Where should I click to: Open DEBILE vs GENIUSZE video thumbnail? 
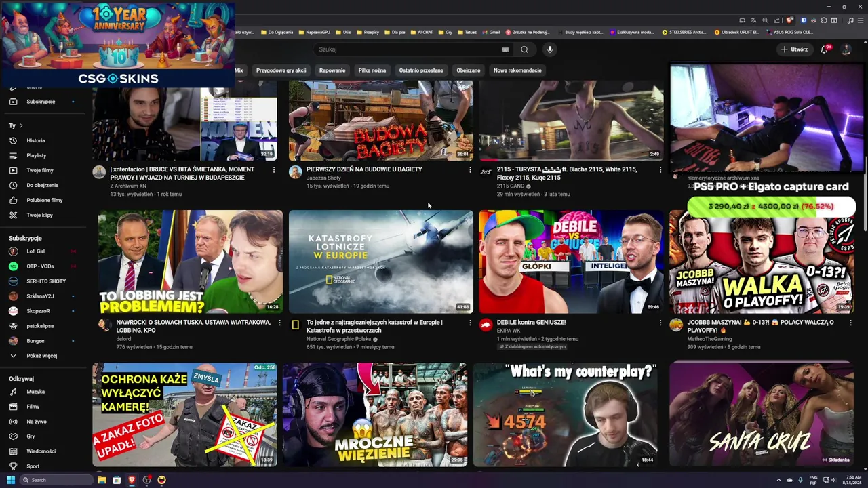pyautogui.click(x=571, y=262)
